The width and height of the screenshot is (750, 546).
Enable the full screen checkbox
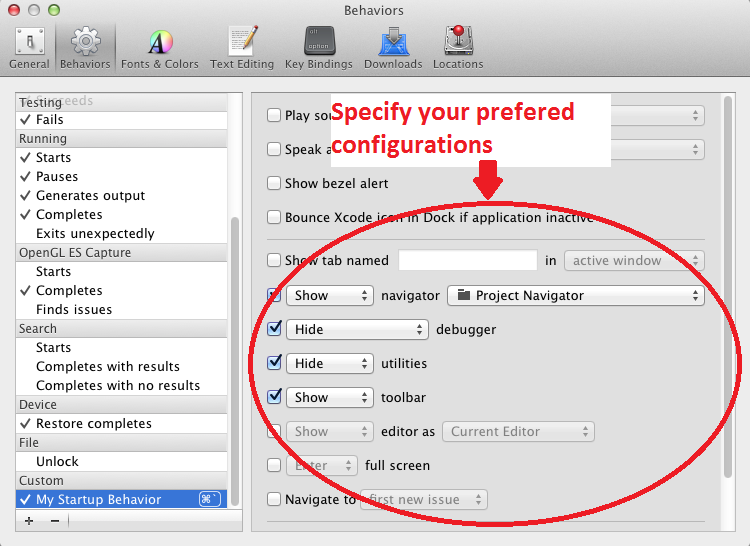[274, 465]
